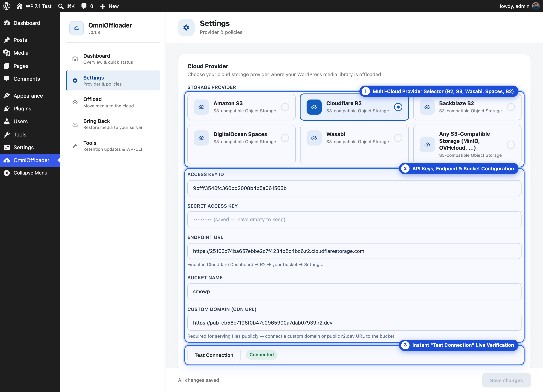Click the Settings gear icon in page header
The width and height of the screenshot is (543, 392).
tap(186, 28)
